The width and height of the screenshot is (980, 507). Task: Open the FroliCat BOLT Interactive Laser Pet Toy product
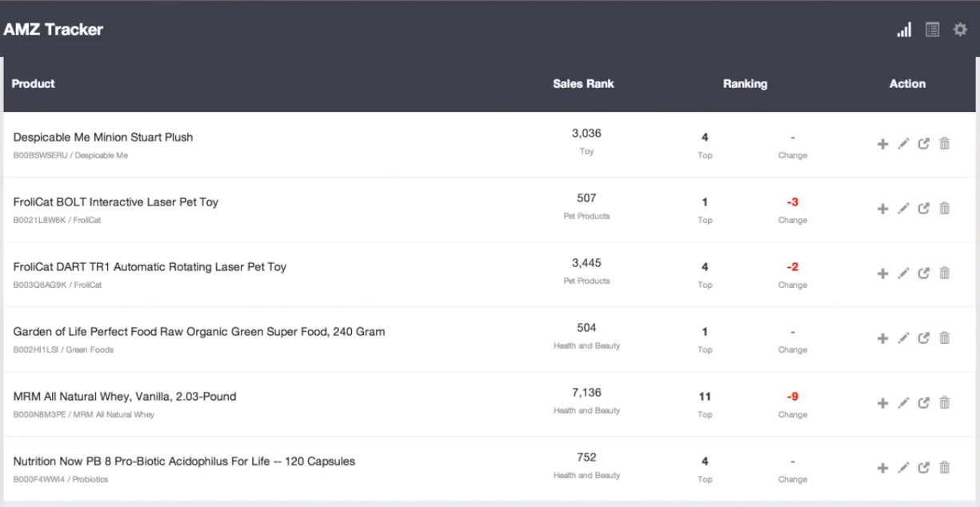point(116,202)
